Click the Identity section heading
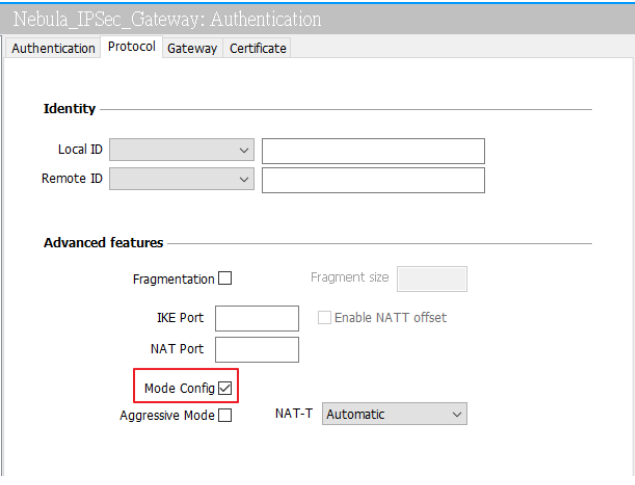Image resolution: width=635 pixels, height=485 pixels. point(70,109)
